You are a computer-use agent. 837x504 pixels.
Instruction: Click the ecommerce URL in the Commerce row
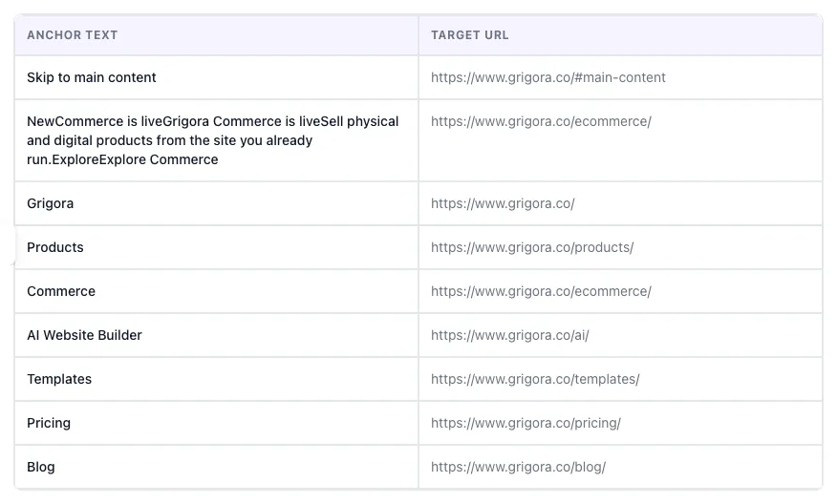(620, 291)
